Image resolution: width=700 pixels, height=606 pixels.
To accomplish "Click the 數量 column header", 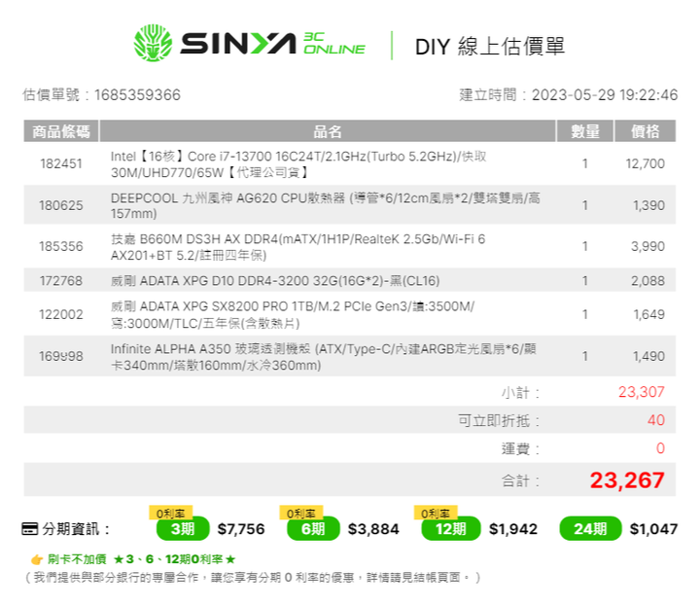I will pos(585,131).
